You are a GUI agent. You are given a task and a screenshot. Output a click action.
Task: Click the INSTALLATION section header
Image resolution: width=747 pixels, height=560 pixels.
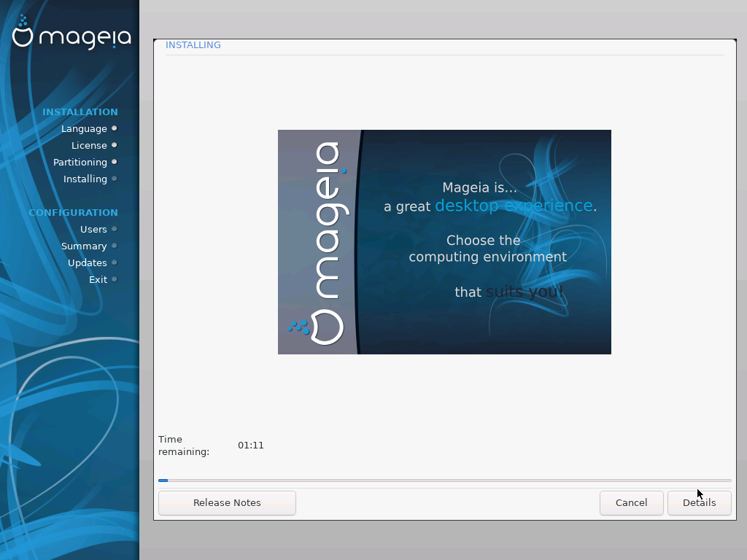80,112
